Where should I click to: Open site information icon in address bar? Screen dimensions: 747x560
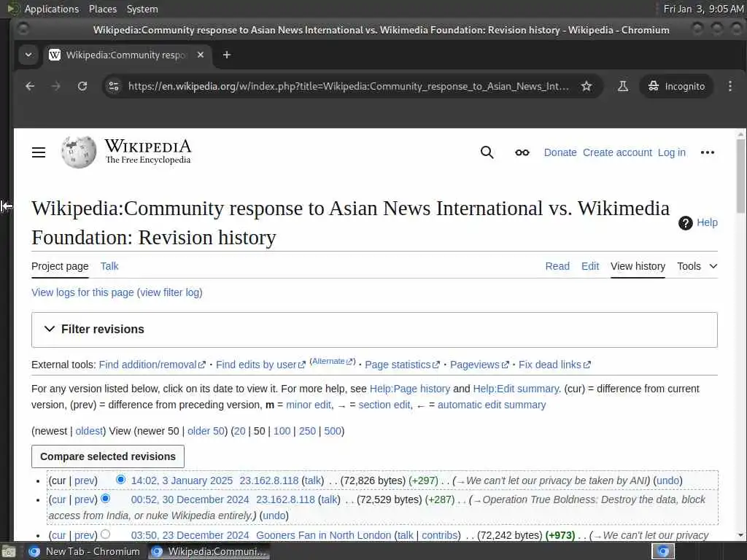click(114, 86)
